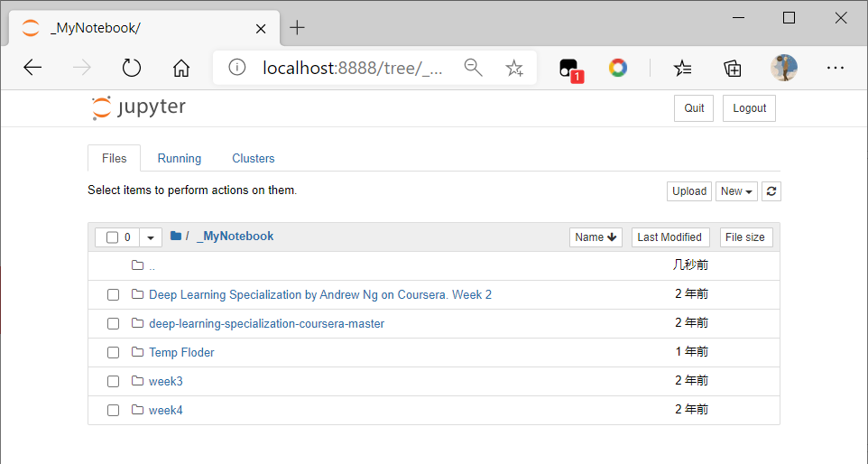Sort by Last Modified
This screenshot has height=464, width=868.
pyautogui.click(x=670, y=237)
